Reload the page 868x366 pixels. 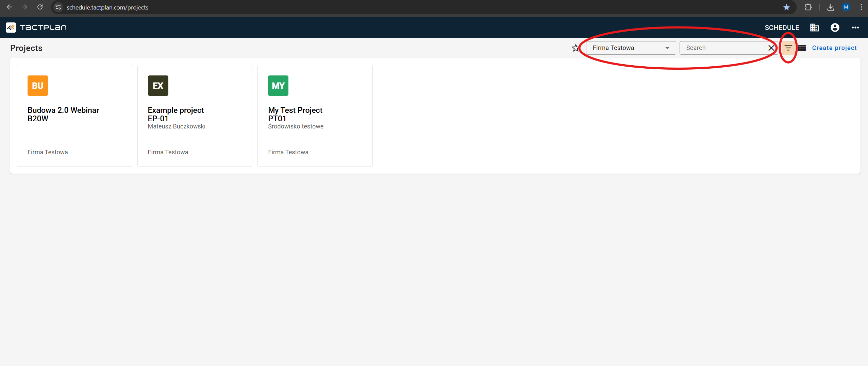[40, 7]
